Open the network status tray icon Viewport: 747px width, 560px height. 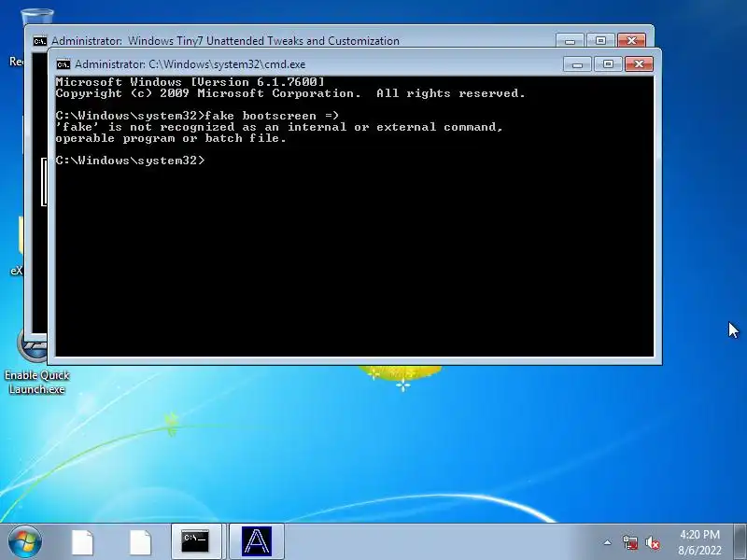tap(629, 542)
